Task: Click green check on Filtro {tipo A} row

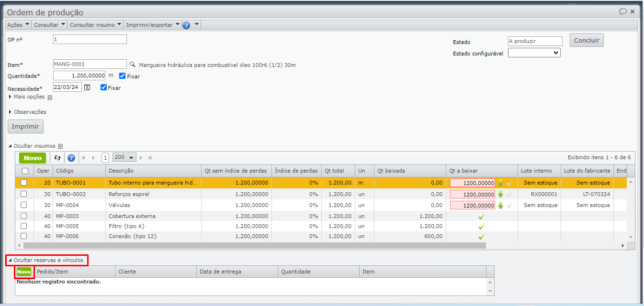Action: (481, 227)
